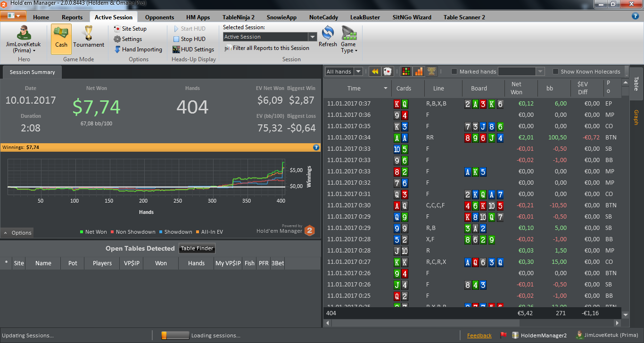This screenshot has width=644, height=343.
Task: Open the TableNinja 2 tab
Action: pyautogui.click(x=239, y=17)
